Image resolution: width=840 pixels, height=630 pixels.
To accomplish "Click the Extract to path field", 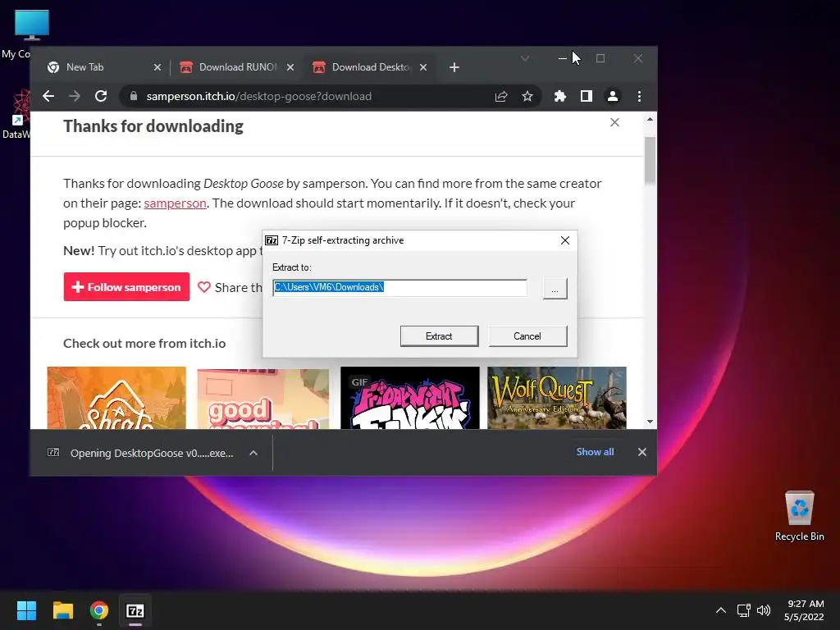I will pyautogui.click(x=399, y=287).
